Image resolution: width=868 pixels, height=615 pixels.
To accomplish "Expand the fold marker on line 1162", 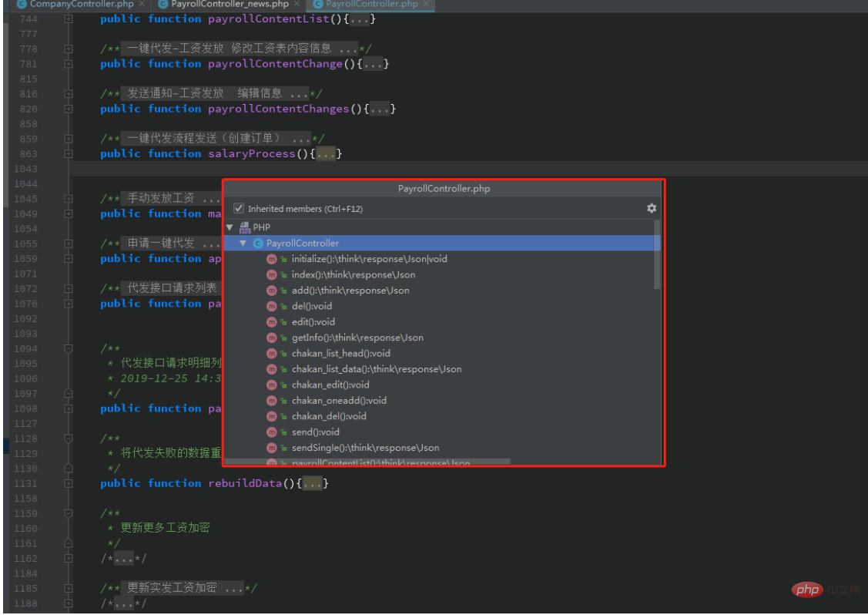I will point(68,558).
